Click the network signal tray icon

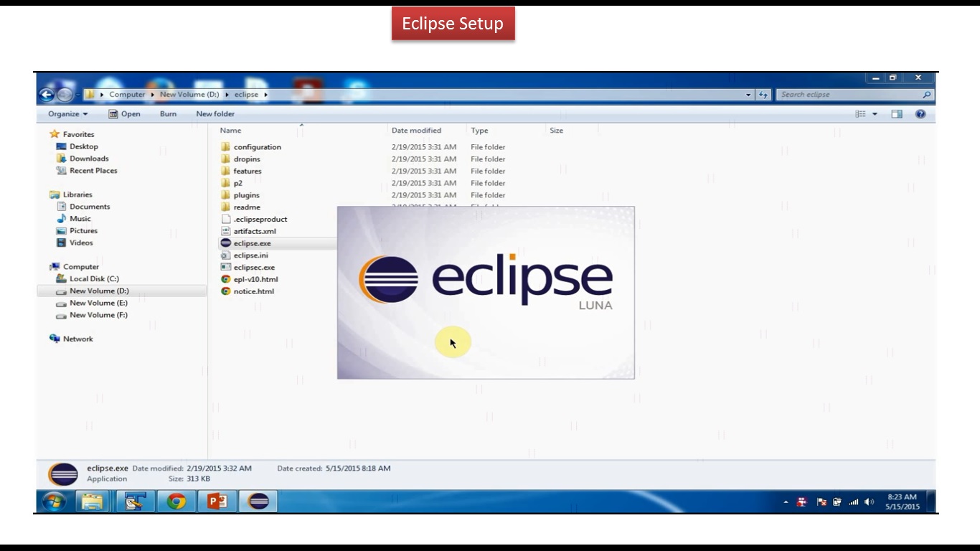coord(854,502)
